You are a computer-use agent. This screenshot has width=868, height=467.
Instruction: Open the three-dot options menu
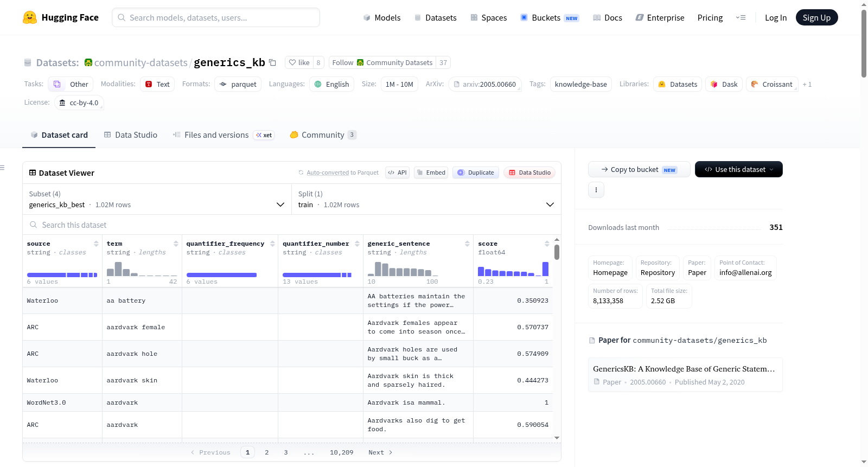[596, 190]
